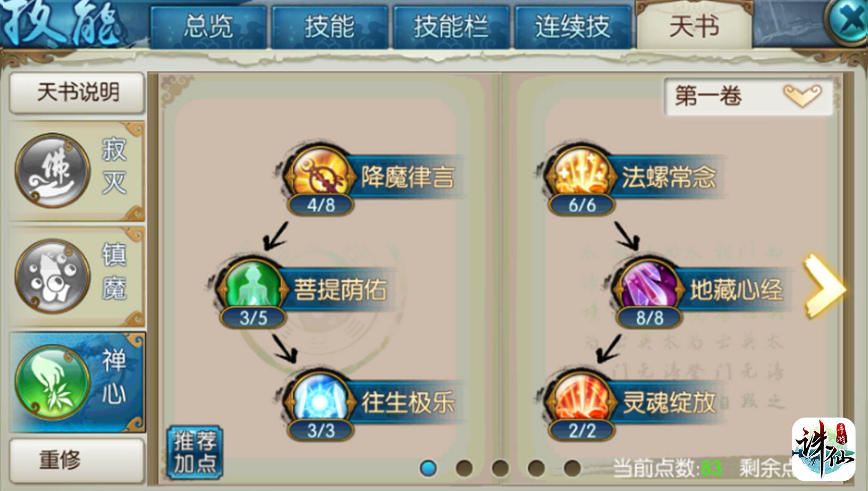Image resolution: width=868 pixels, height=491 pixels.
Task: Click the 重修 reset button
Action: [x=77, y=460]
